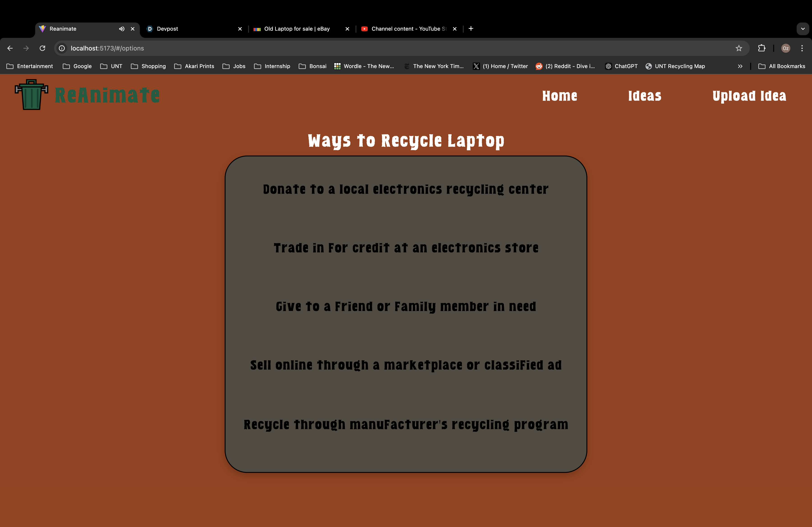The image size is (812, 527).
Task: Open the browser Extensions puzzle icon
Action: [x=761, y=48]
